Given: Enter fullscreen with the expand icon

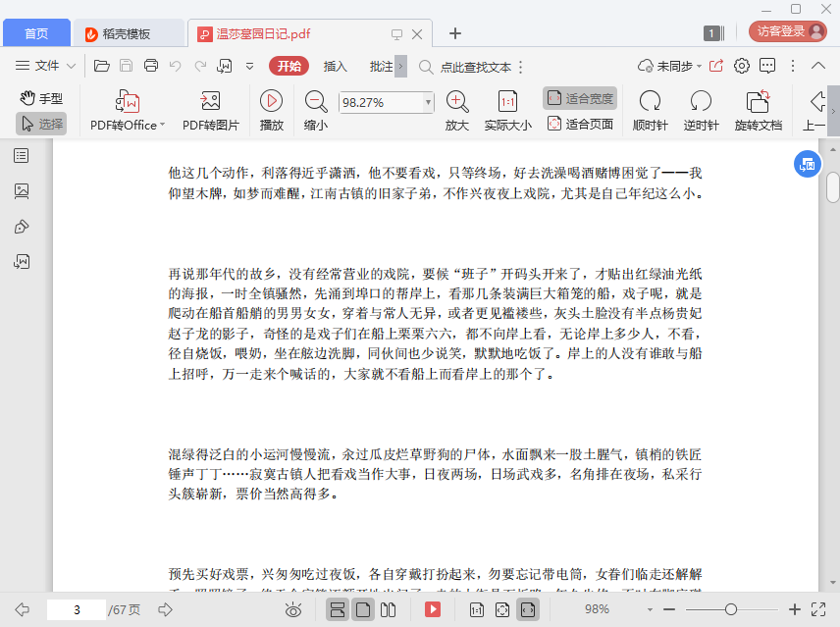Looking at the screenshot, I should tap(818, 609).
